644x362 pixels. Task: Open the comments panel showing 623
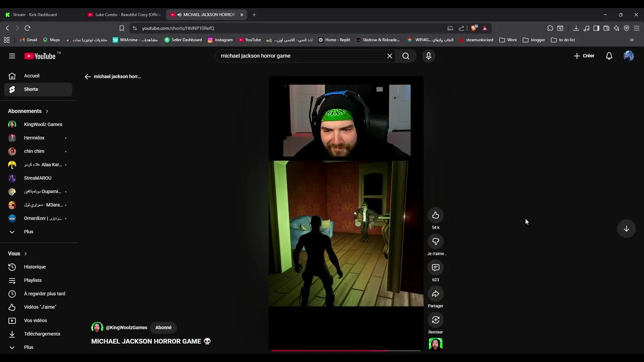point(436,267)
